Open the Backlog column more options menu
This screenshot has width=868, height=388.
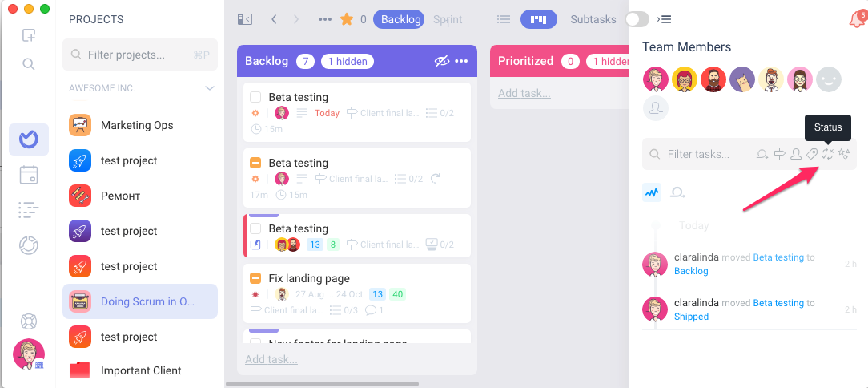pyautogui.click(x=461, y=61)
